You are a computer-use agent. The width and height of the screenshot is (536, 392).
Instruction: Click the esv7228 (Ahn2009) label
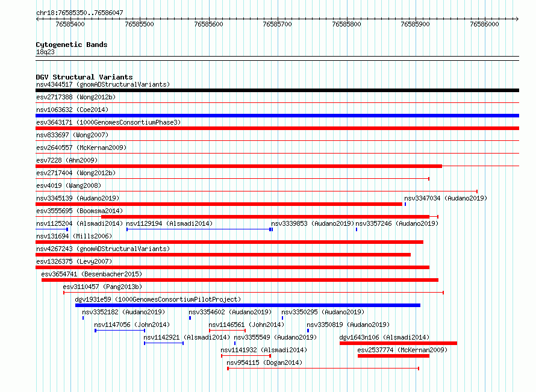pyautogui.click(x=67, y=160)
